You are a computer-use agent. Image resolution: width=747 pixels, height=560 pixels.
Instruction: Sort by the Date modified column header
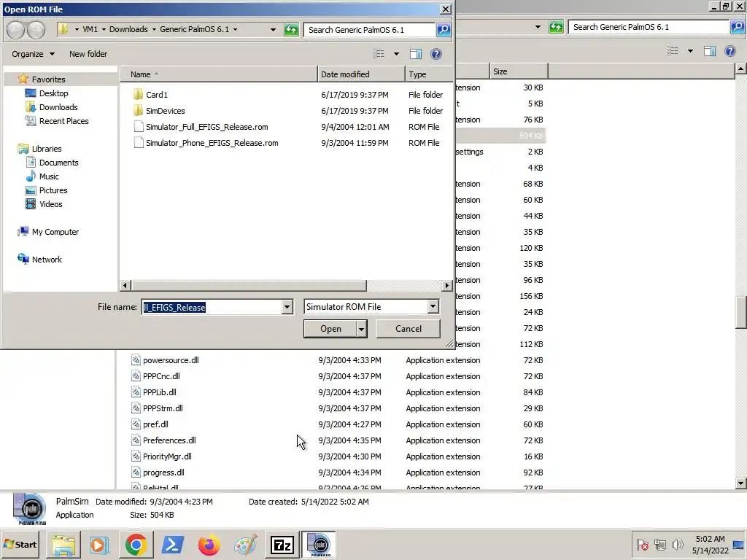tap(361, 74)
